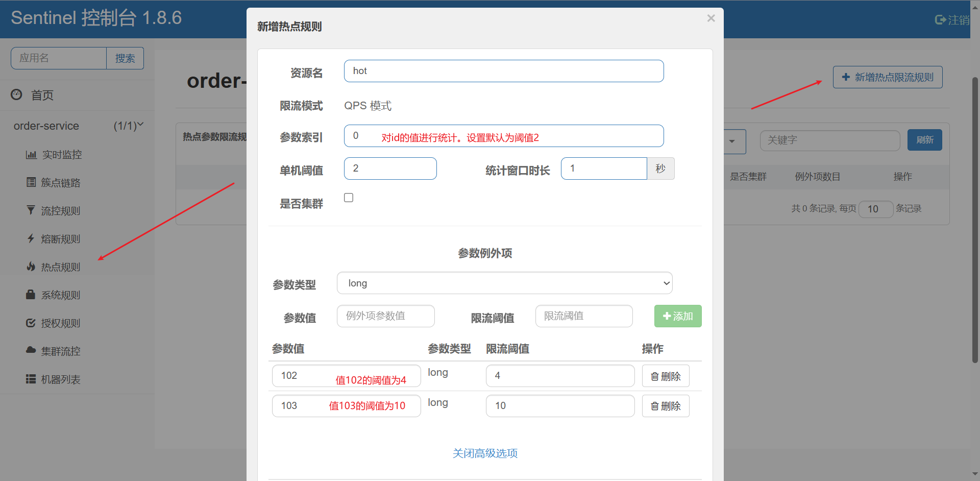Close the 新增热点规则 dialog with the X
This screenshot has height=481, width=980.
point(711,18)
